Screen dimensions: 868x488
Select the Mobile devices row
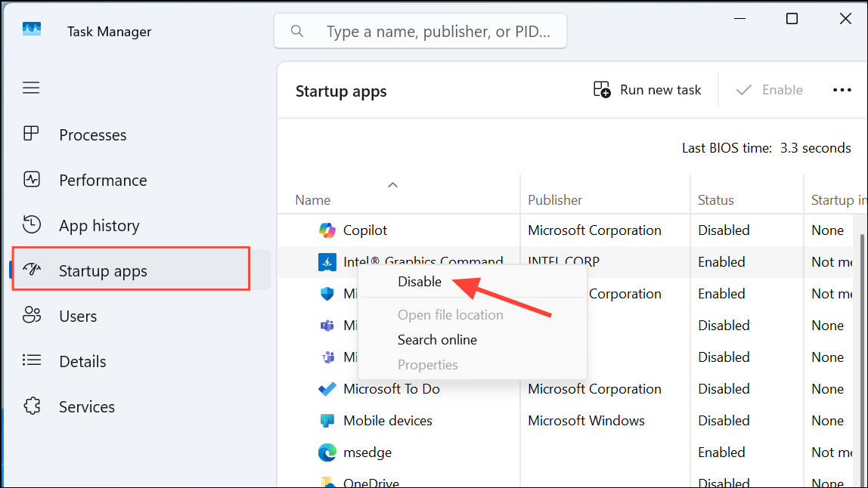388,421
